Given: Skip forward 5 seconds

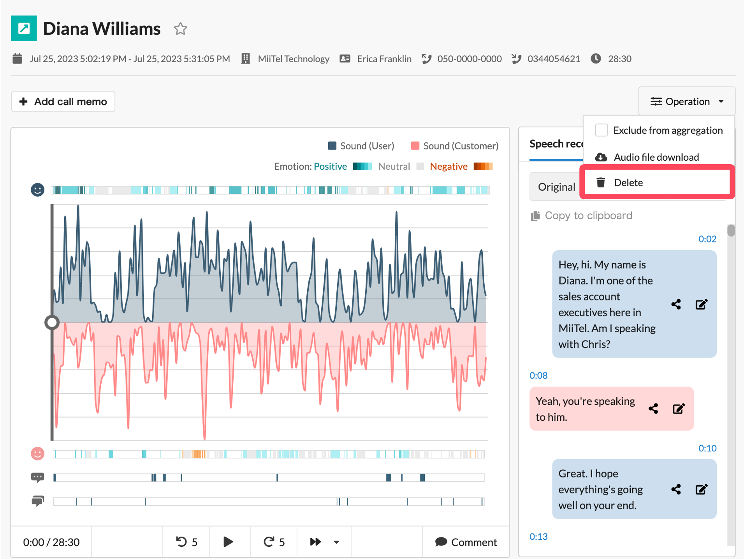Looking at the screenshot, I should (274, 542).
